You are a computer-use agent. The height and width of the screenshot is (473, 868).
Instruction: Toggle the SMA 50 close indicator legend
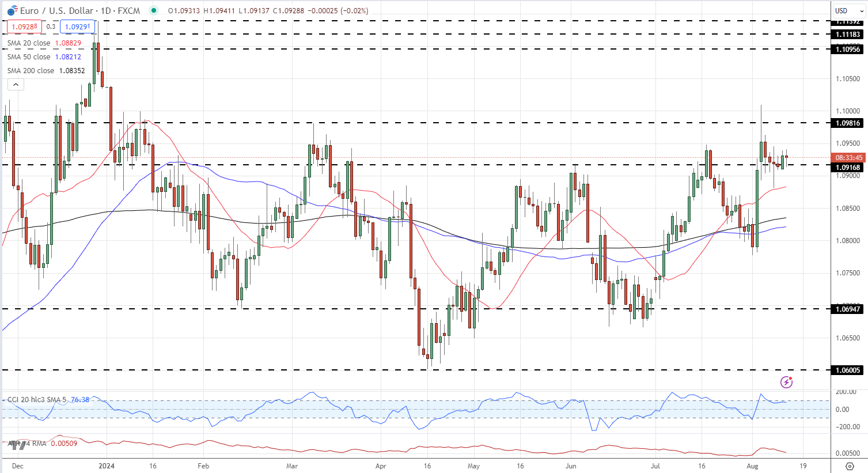pyautogui.click(x=29, y=57)
